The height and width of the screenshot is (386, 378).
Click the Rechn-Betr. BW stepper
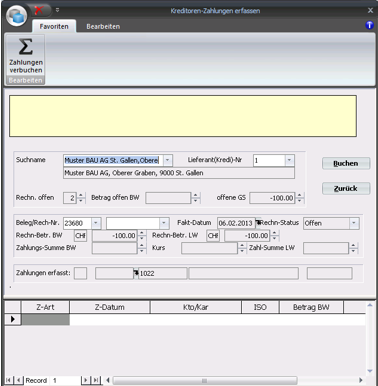pos(142,236)
